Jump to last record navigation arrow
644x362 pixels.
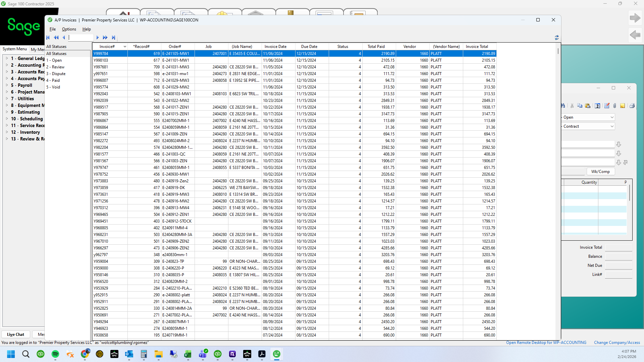point(113,38)
